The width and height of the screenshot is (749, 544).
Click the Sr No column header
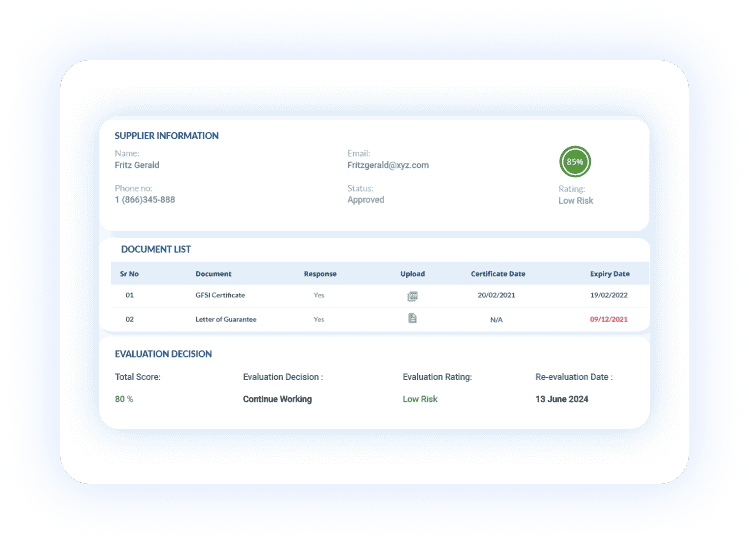pyautogui.click(x=129, y=274)
